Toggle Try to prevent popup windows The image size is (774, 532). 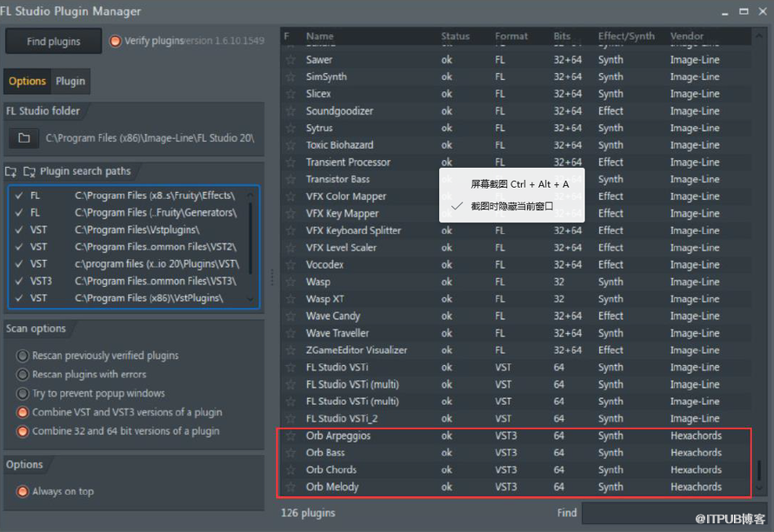point(23,393)
